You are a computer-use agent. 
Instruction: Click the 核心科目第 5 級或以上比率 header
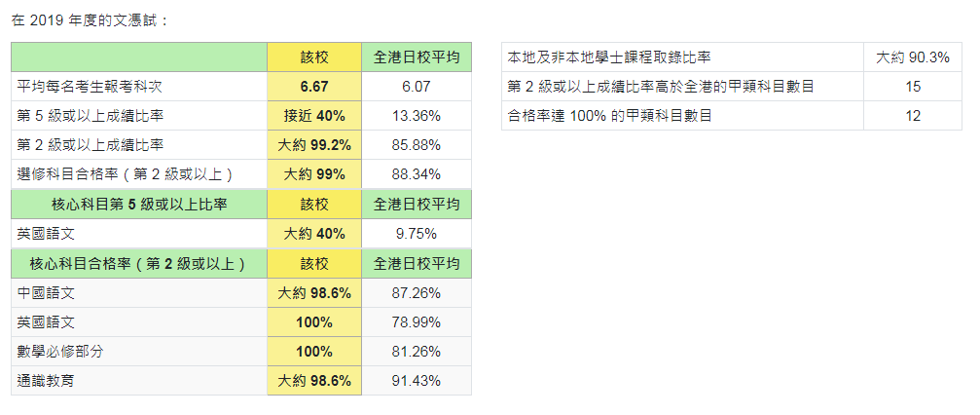[x=139, y=204]
